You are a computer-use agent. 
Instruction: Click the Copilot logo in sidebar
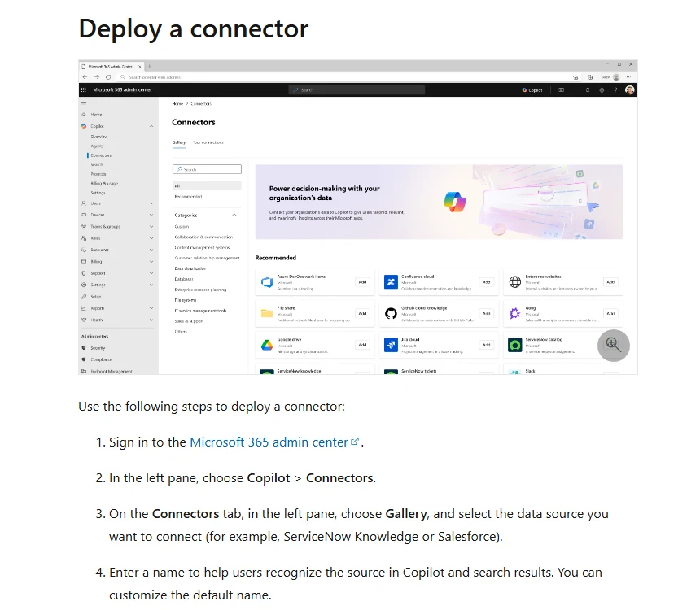pos(84,126)
